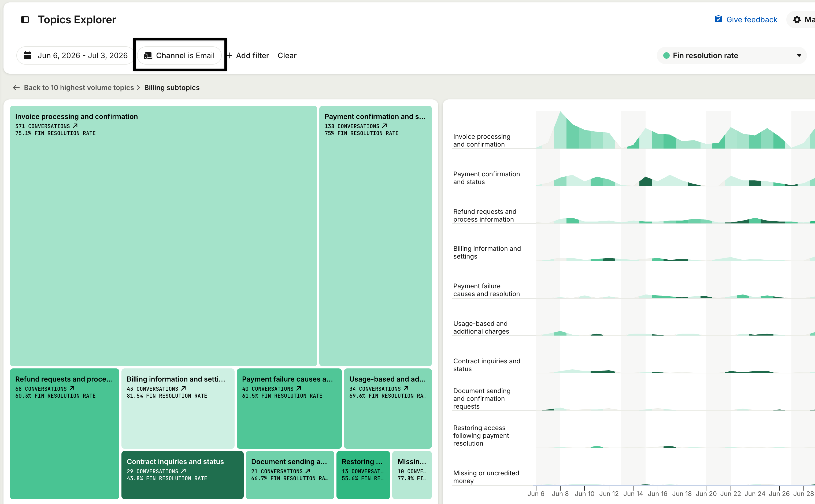The width and height of the screenshot is (815, 504).
Task: Open the date range Jun 6 - Jul 3 picker
Action: 76,55
